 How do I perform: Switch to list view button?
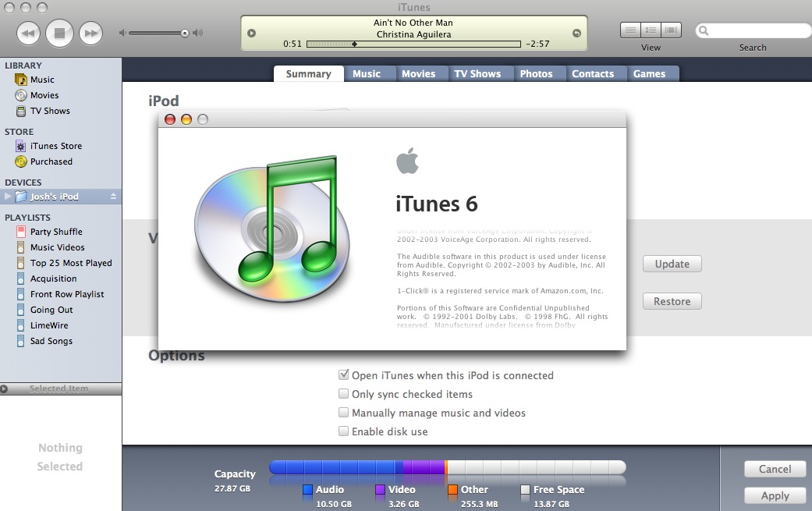point(630,30)
